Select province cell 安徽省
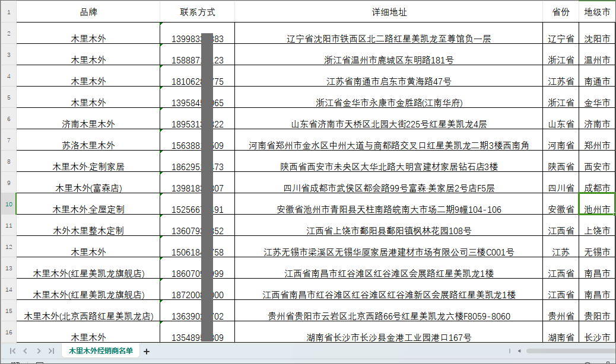Screen dimensions: 616x364 click(x=561, y=203)
